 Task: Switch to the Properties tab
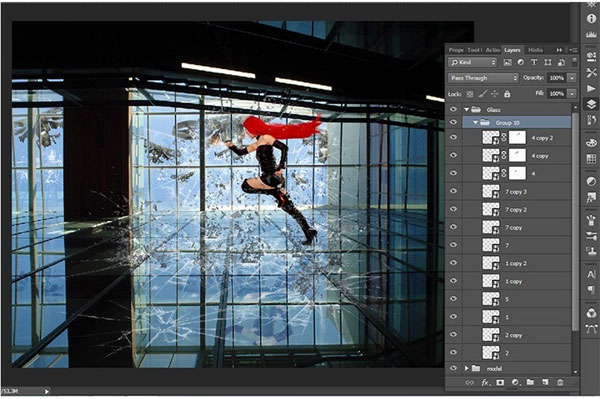click(456, 50)
